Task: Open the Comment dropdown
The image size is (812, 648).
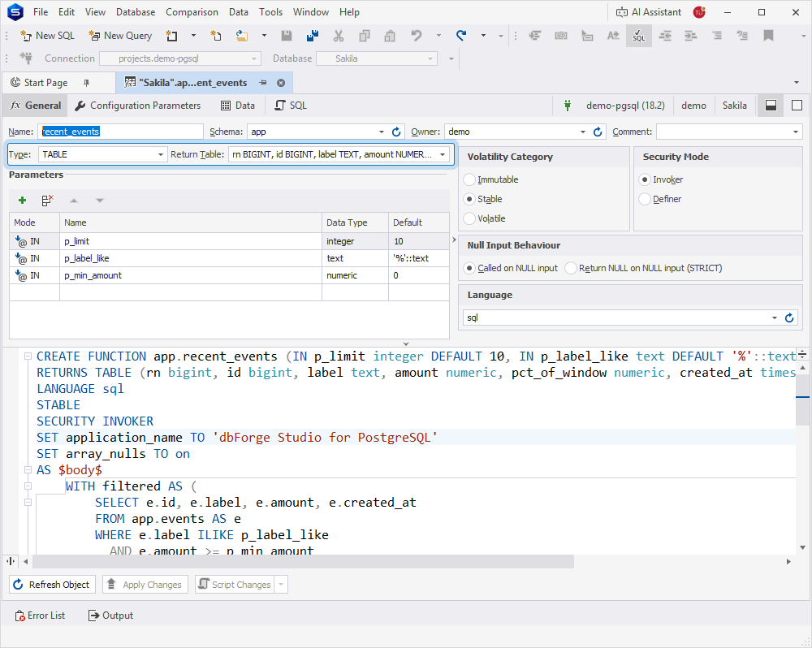Action: point(796,132)
